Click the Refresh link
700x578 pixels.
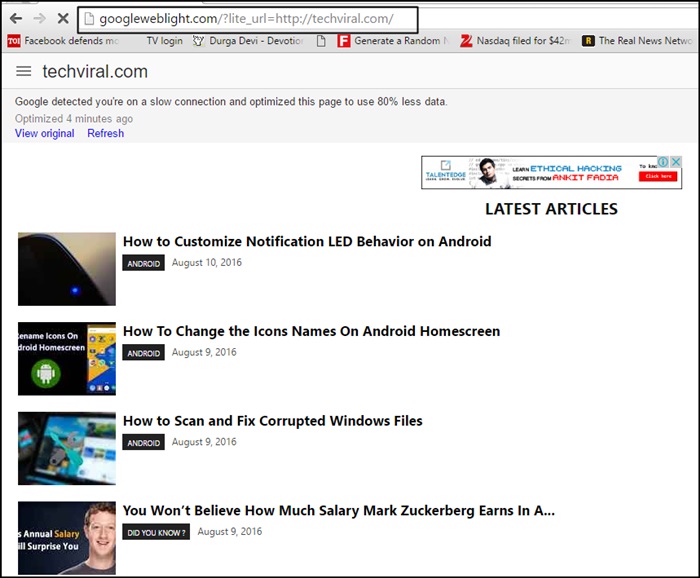[105, 133]
